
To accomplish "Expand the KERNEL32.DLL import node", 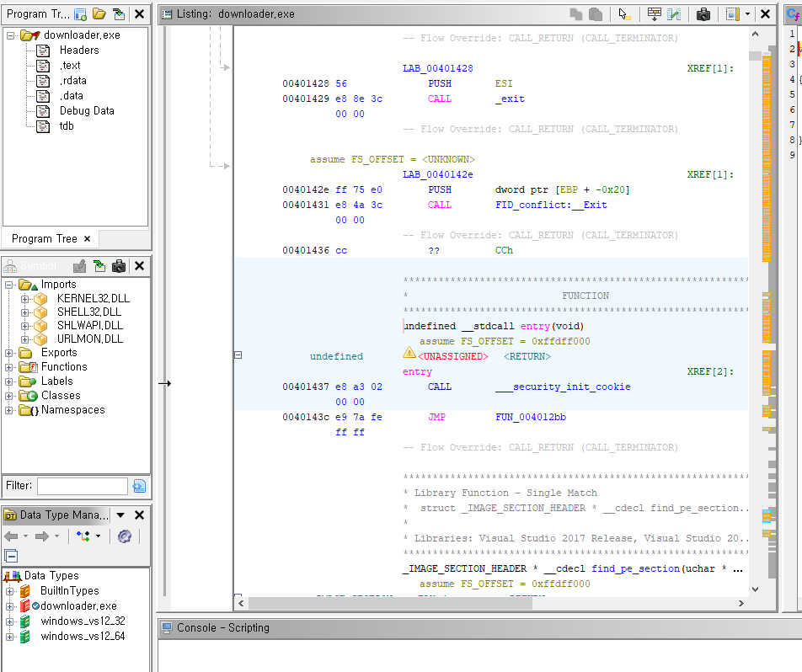I will click(25, 299).
